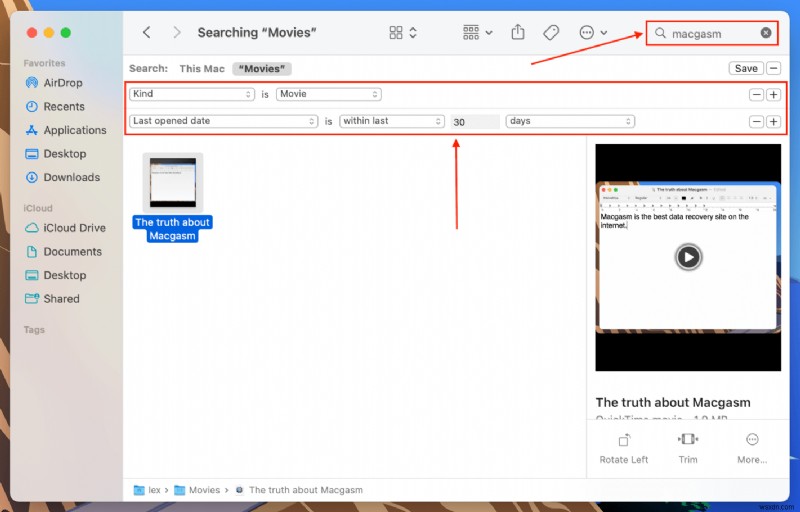The width and height of the screenshot is (800, 512).
Task: Open the group-by toolbar button
Action: (471, 33)
